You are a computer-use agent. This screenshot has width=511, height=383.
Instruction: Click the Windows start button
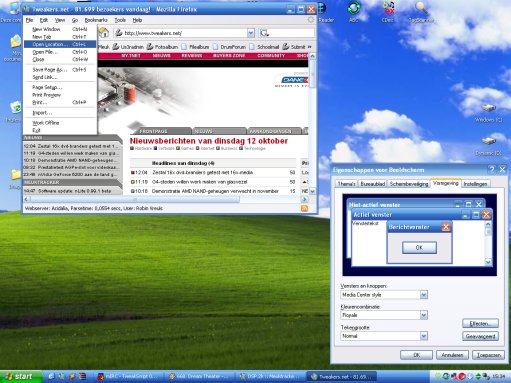[21, 376]
